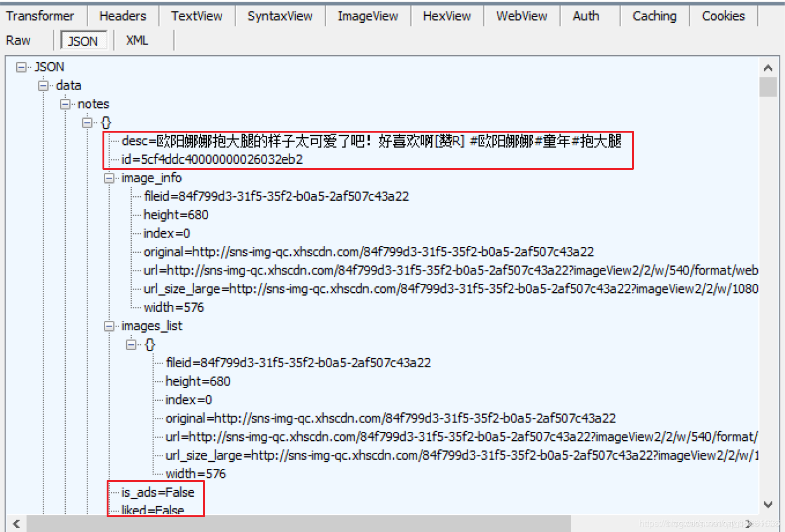Click the vertical scrollbar down arrow
The image size is (785, 532).
(768, 505)
